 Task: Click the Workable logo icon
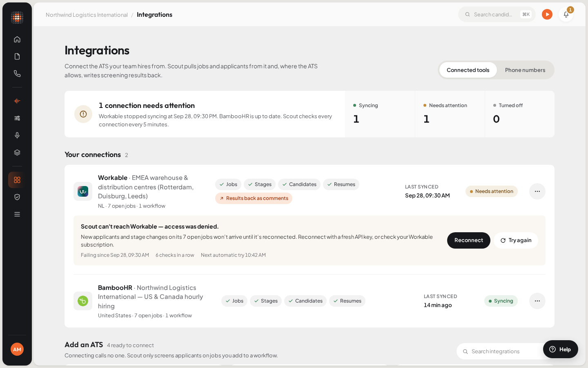point(83,191)
